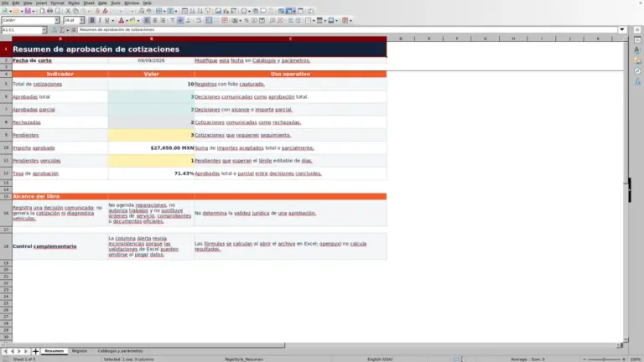The height and width of the screenshot is (362, 644).
Task: Click the Find and Replace icon
Action: [141, 11]
